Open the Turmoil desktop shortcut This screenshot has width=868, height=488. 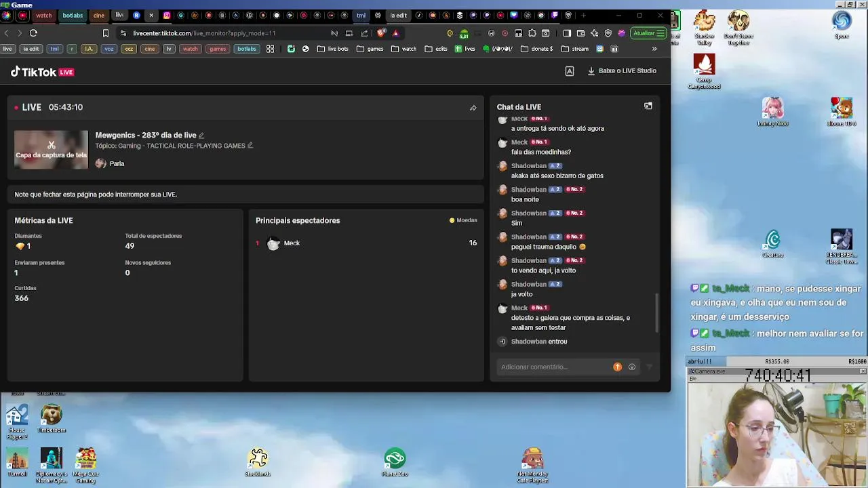(17, 462)
